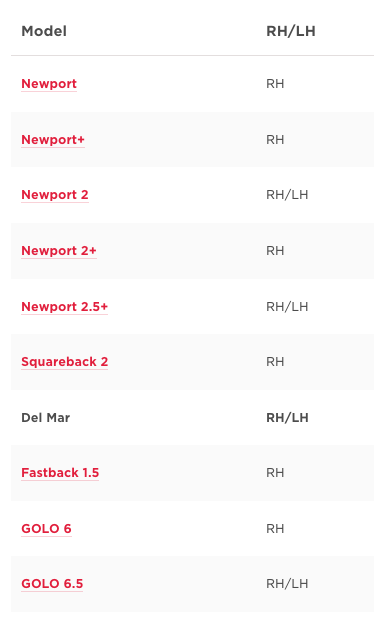Click Fastback 1.5's RH value
This screenshot has height=618, width=374.
pos(275,473)
